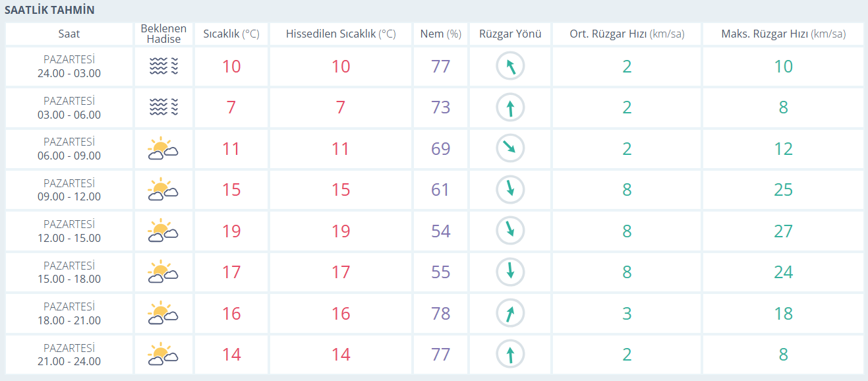This screenshot has width=868, height=381.
Task: Click wind direction arrow for 06.00 - 09.00
Action: pyautogui.click(x=510, y=148)
